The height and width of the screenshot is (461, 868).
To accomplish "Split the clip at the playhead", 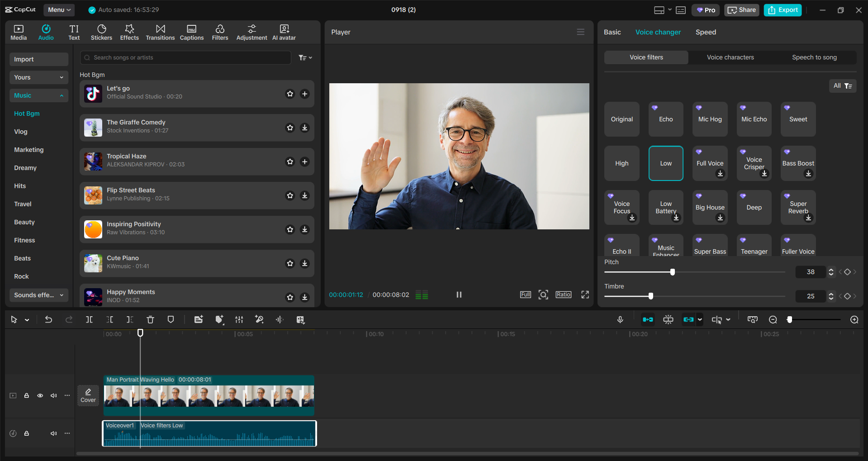I will 89,319.
